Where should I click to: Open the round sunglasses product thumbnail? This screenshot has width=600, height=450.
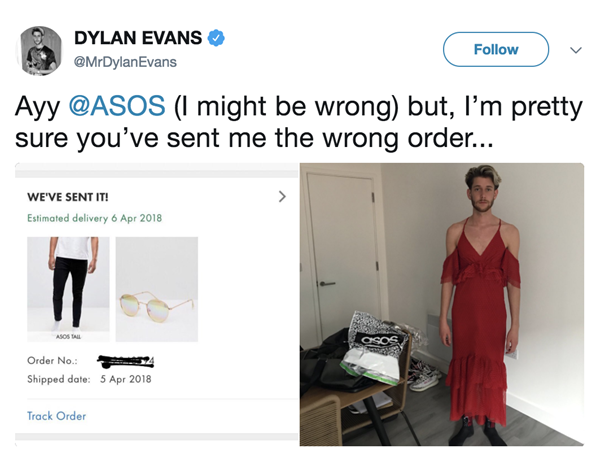point(157,289)
